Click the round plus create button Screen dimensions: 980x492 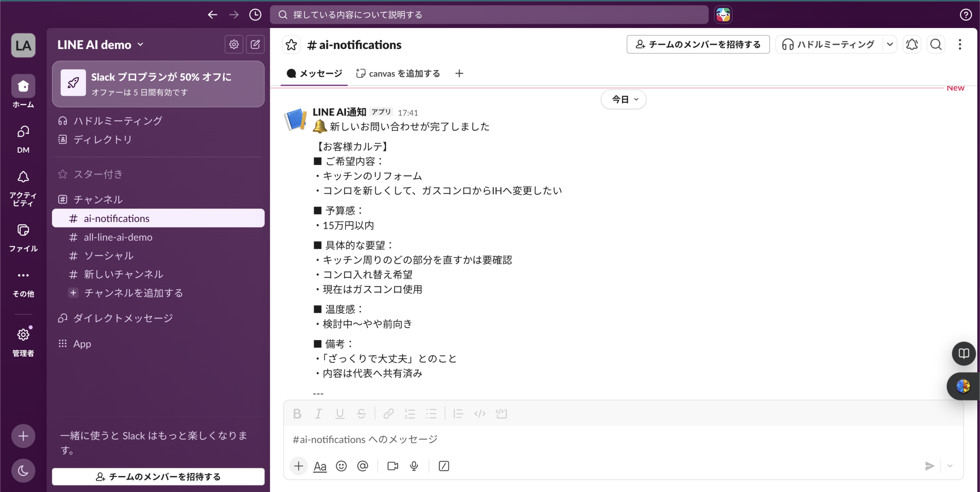[x=23, y=436]
